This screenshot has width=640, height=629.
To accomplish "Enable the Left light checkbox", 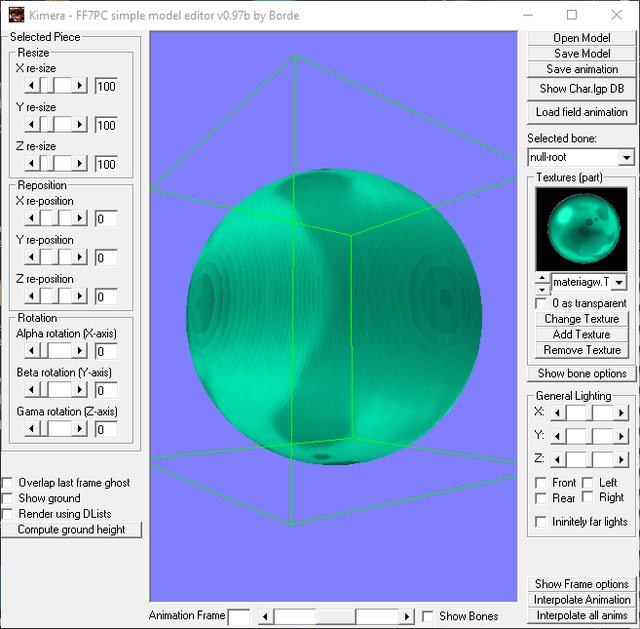I will [588, 483].
